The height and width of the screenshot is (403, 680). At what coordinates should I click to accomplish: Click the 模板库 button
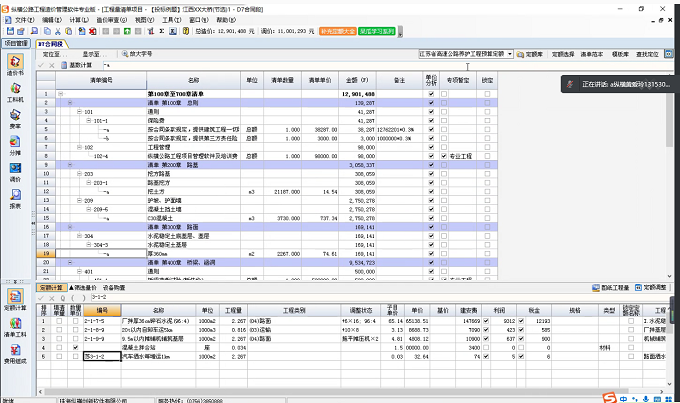[620, 54]
